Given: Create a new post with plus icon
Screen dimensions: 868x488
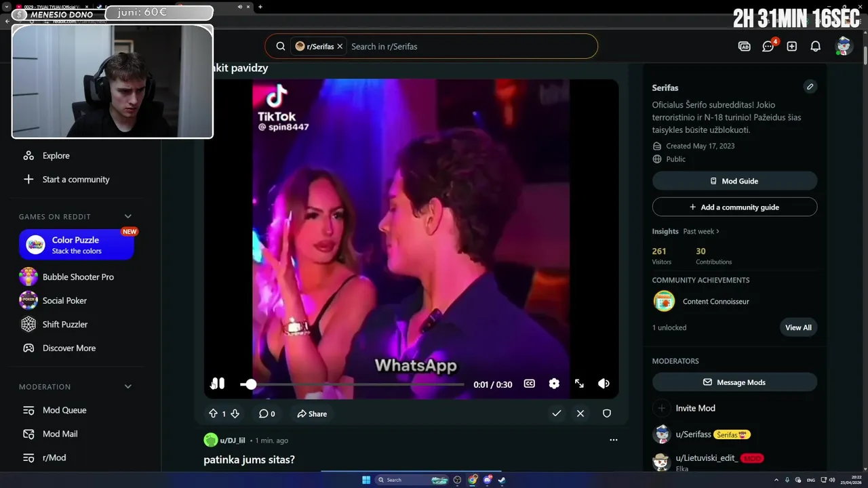Looking at the screenshot, I should [791, 46].
